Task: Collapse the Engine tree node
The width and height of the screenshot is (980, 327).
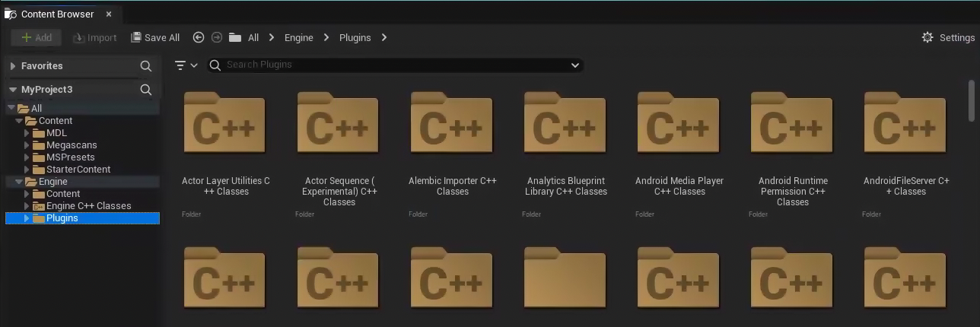Action: point(19,182)
